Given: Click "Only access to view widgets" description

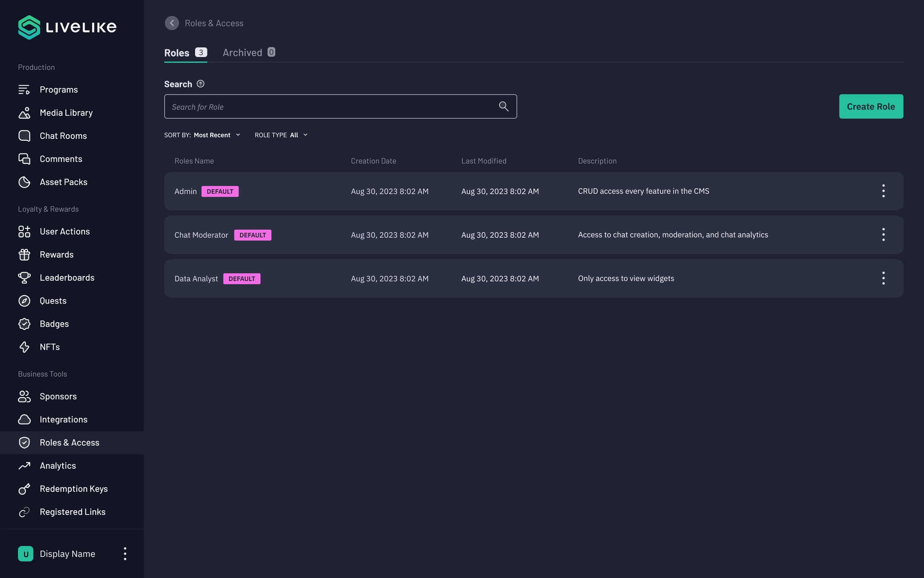Looking at the screenshot, I should (x=626, y=278).
